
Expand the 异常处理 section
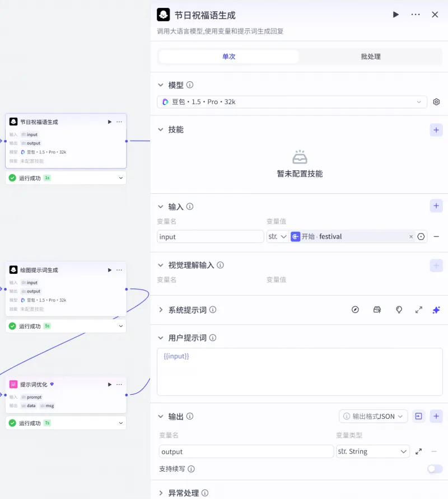point(161,493)
